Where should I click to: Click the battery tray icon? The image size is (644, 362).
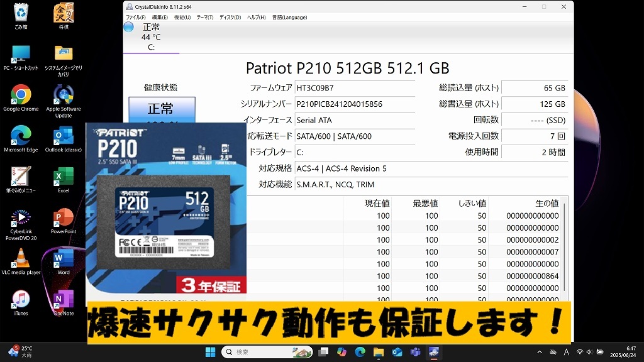click(x=600, y=352)
